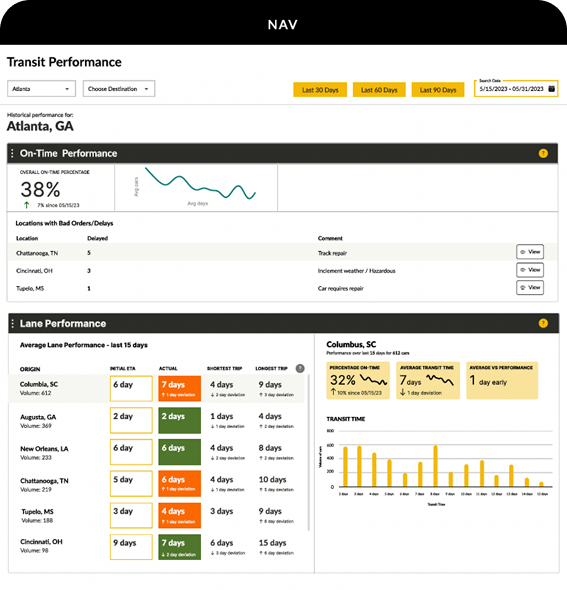View the Chattanooga, TN delay details
Image resolution: width=567 pixels, height=590 pixels.
pos(530,252)
